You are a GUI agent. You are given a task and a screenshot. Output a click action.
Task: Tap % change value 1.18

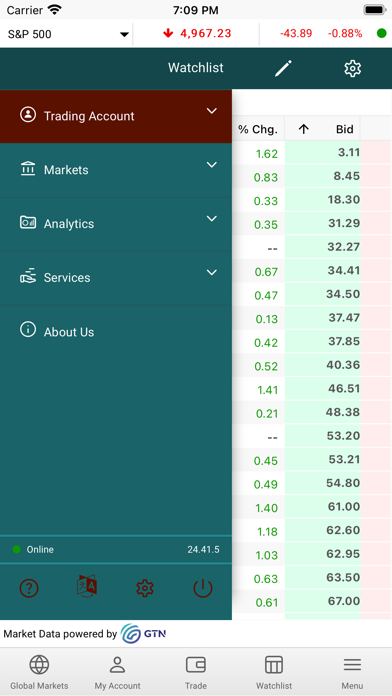pos(267,532)
